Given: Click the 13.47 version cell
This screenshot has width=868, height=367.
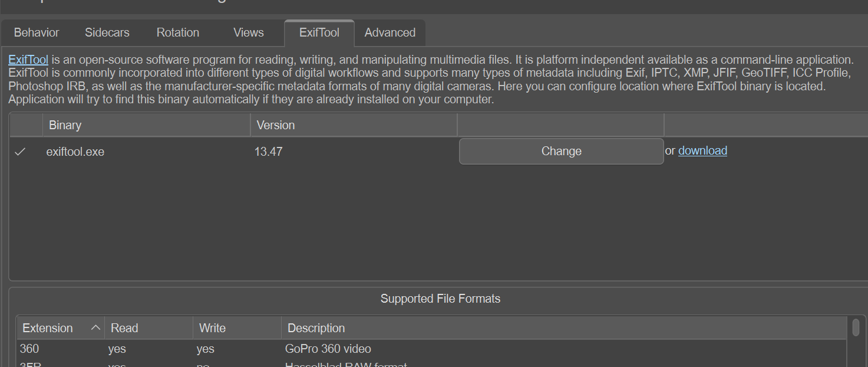Looking at the screenshot, I should (x=268, y=152).
